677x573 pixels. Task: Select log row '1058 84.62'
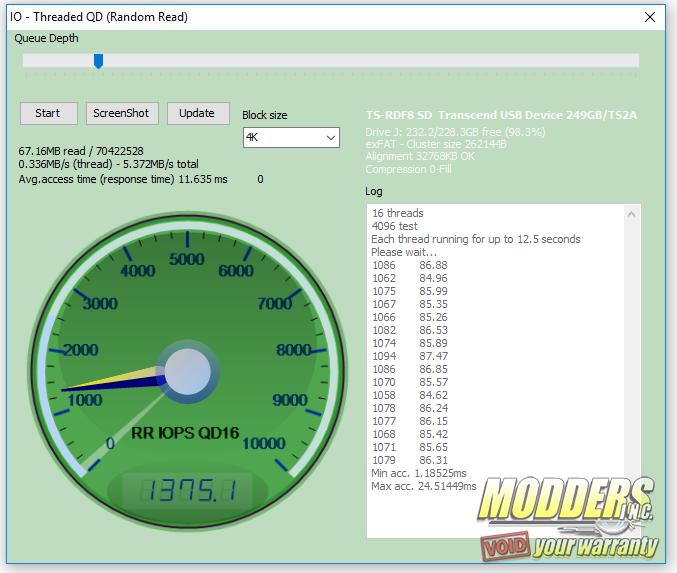click(410, 395)
